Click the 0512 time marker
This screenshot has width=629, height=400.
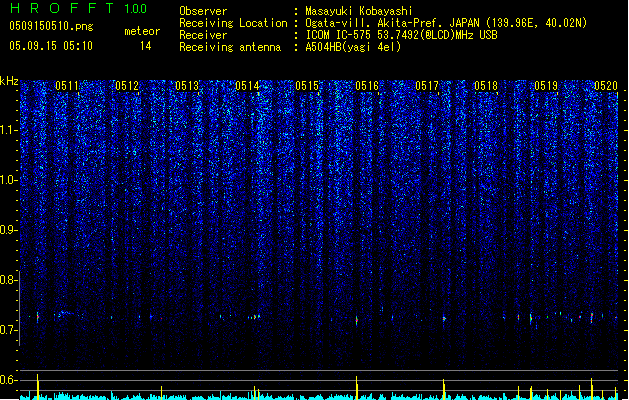[x=127, y=86]
